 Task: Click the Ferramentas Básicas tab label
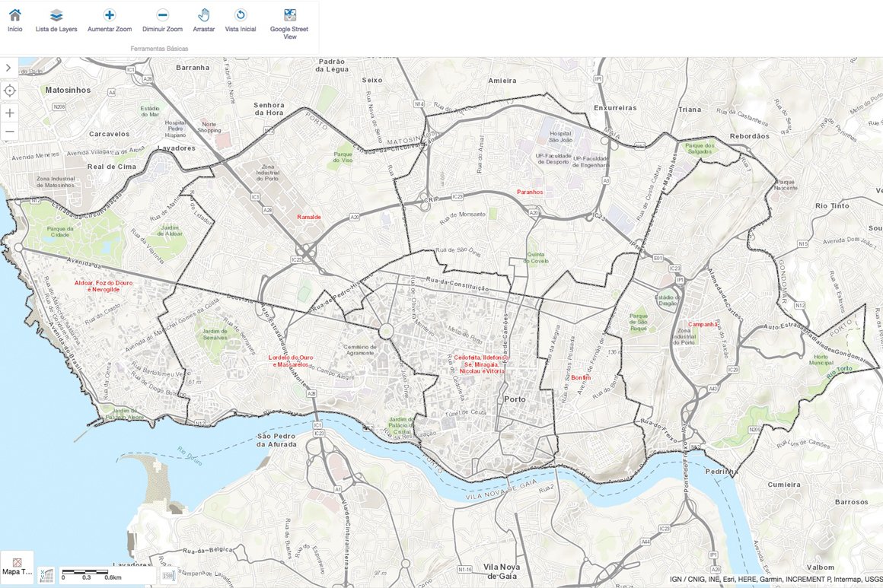pyautogui.click(x=159, y=49)
